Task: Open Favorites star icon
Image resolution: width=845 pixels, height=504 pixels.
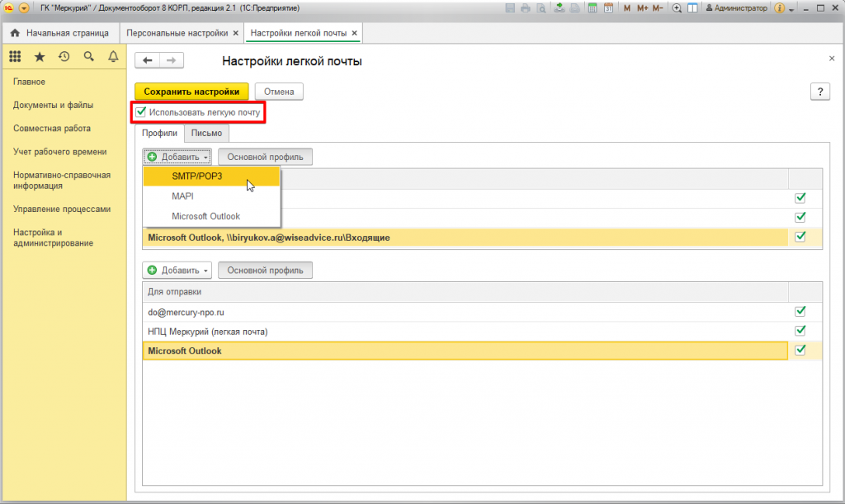Action: (x=40, y=57)
